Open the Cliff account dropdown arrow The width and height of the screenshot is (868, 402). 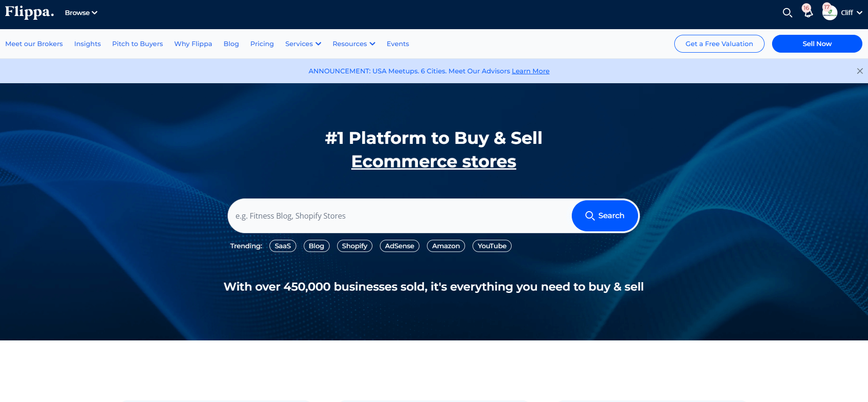(860, 13)
